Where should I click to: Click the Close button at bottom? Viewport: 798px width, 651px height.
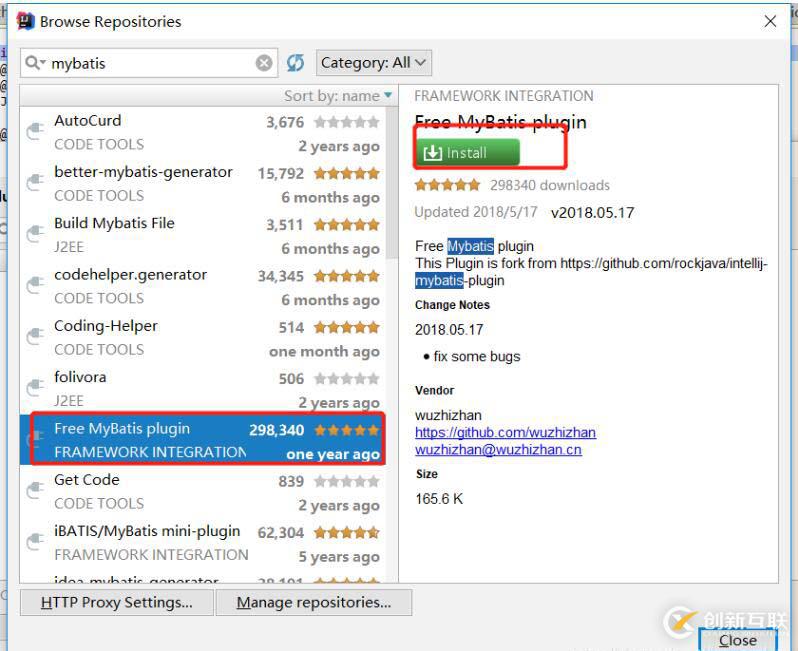(737, 640)
